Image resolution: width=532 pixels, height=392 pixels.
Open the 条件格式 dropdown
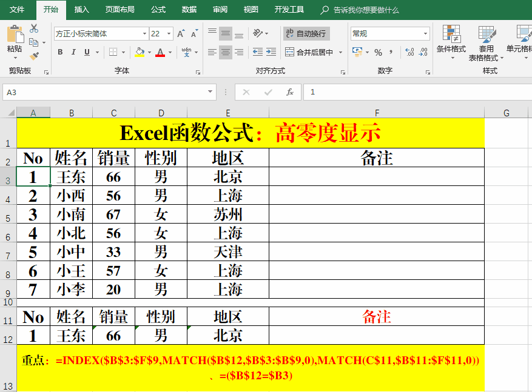(451, 42)
